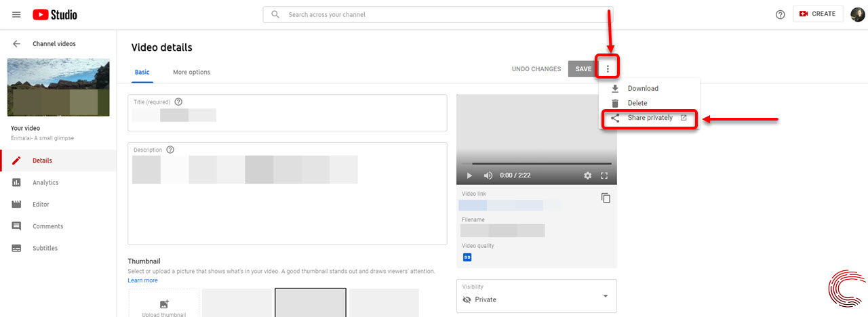
Task: Open the account avatar menu
Action: pyautogui.click(x=858, y=14)
